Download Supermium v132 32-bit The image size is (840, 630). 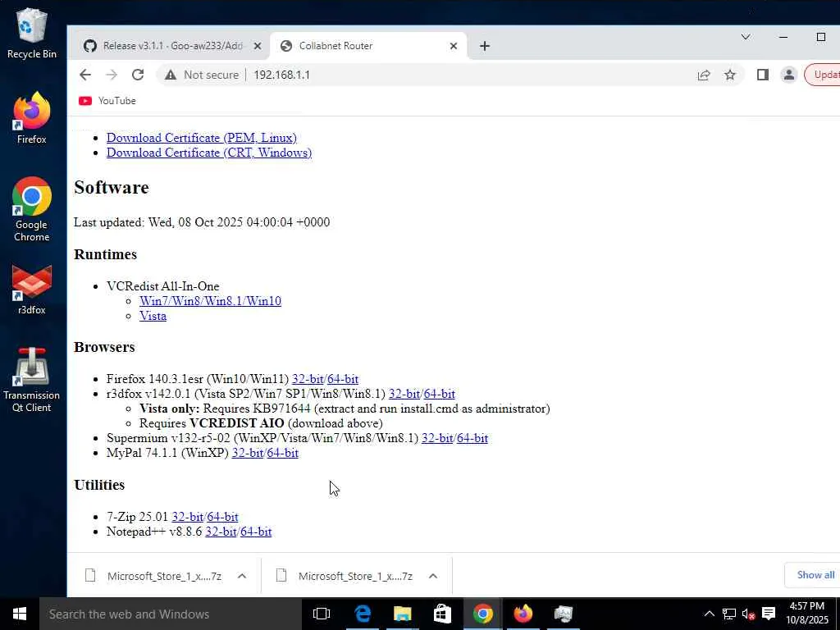pyautogui.click(x=437, y=438)
